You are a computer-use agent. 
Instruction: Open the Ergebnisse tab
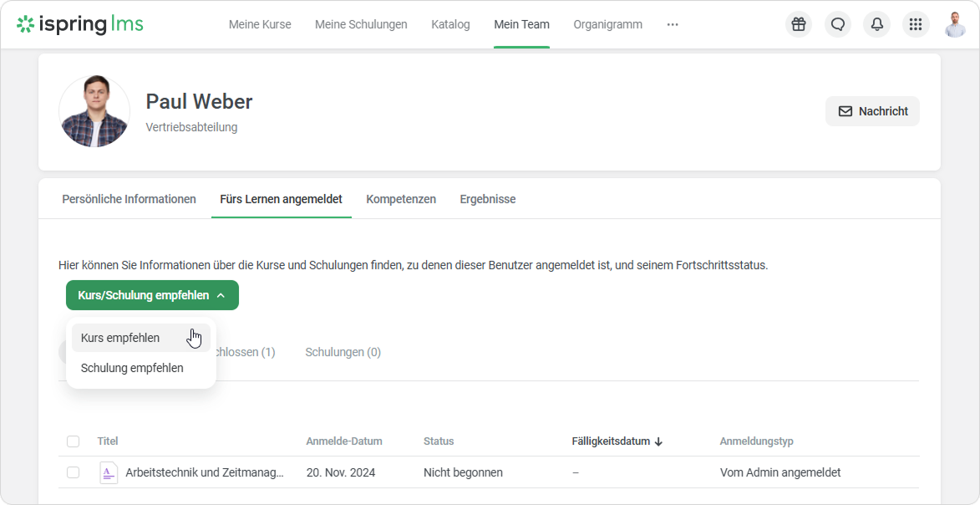tap(488, 199)
